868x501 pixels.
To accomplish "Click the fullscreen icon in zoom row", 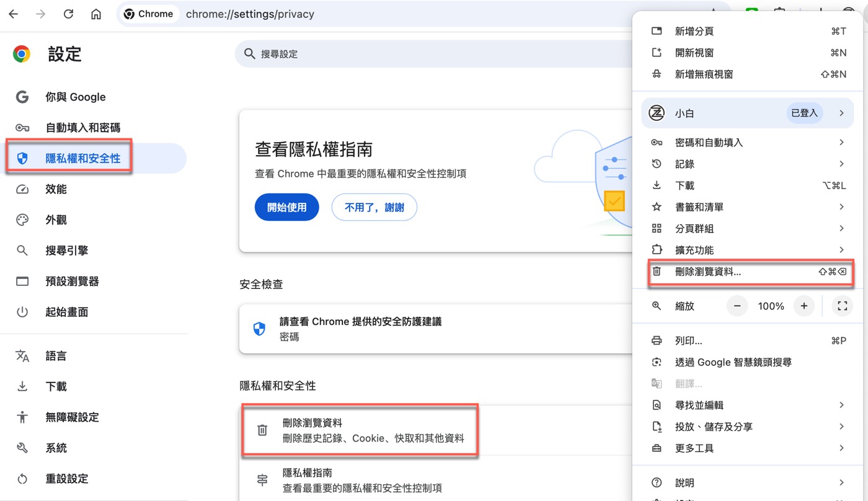I will 842,306.
